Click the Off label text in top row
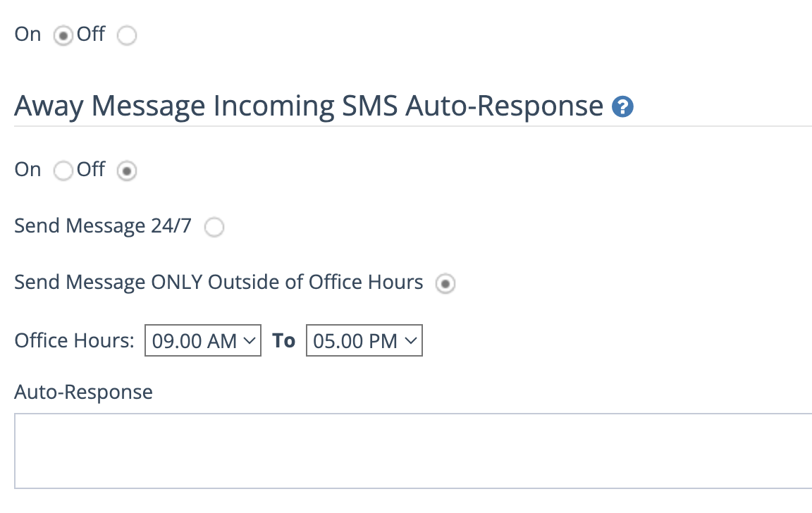Screen dimensions: 812x513 [x=91, y=34]
